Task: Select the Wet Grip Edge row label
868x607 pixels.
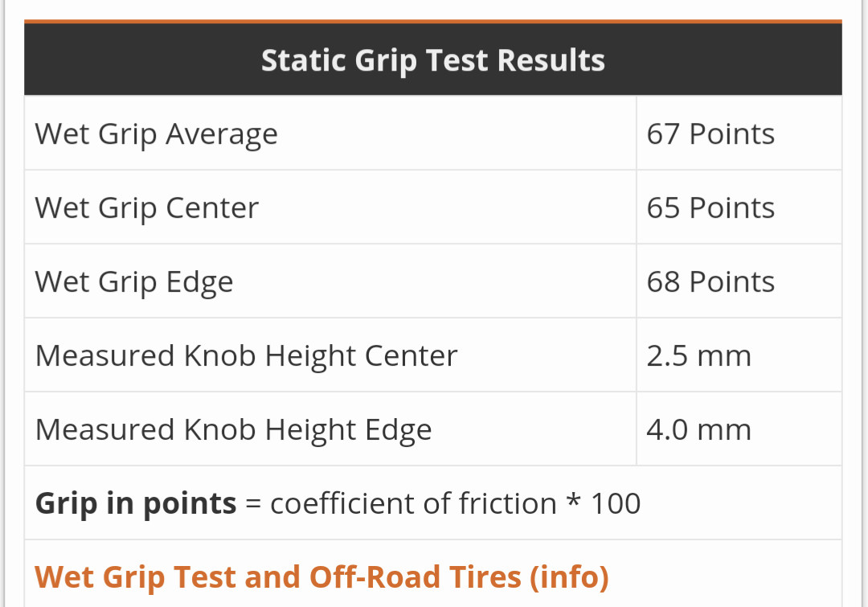Action: click(x=134, y=282)
